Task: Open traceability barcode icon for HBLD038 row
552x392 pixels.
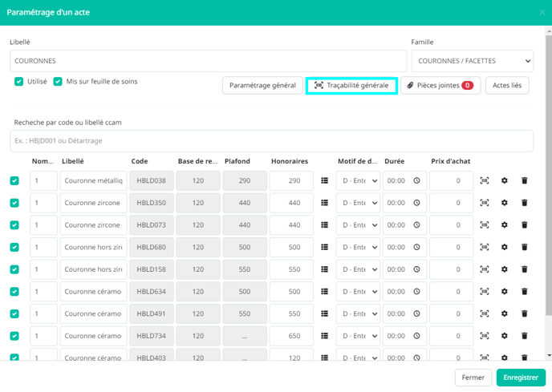Action: pos(485,180)
